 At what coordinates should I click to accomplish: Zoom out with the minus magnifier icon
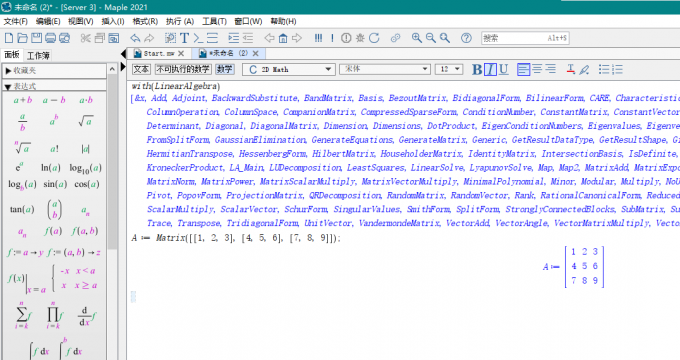tap(431, 38)
